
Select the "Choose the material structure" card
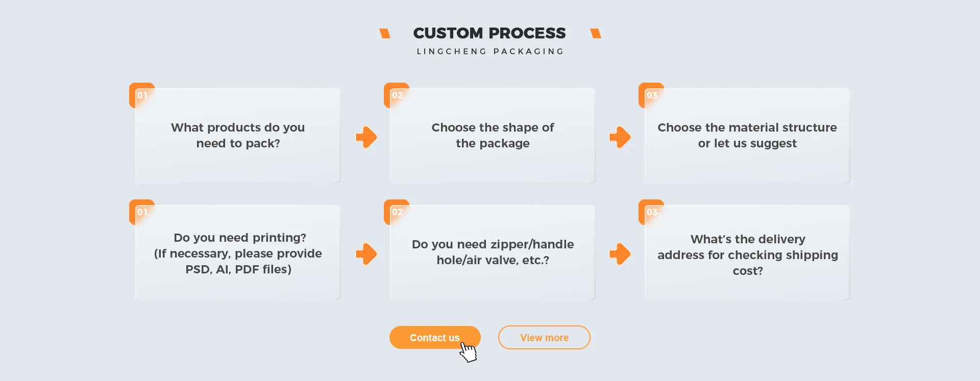pos(747,136)
